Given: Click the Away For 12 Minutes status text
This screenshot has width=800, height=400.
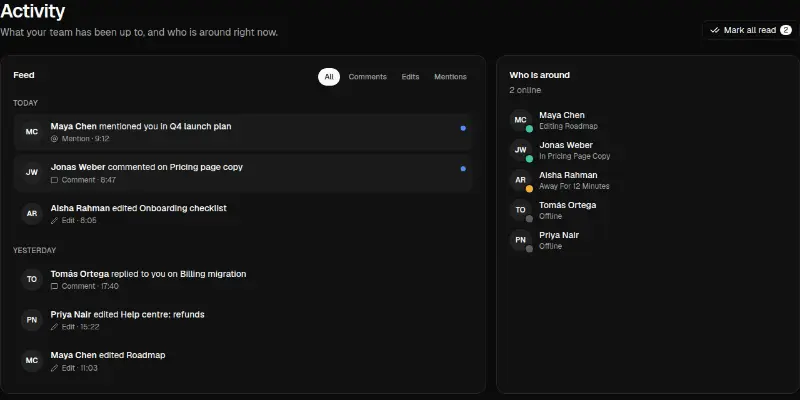Looking at the screenshot, I should click(x=574, y=186).
